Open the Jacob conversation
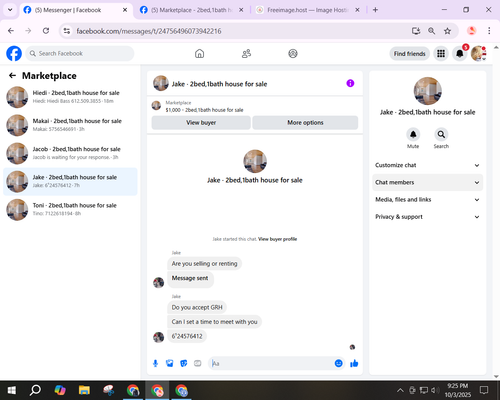The width and height of the screenshot is (500, 400). point(70,153)
